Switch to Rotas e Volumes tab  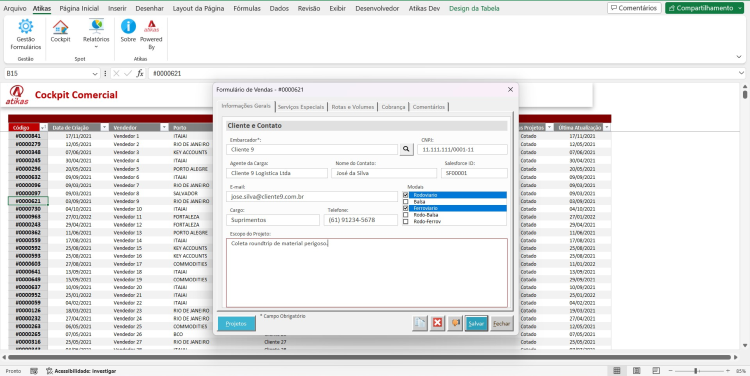pyautogui.click(x=353, y=107)
